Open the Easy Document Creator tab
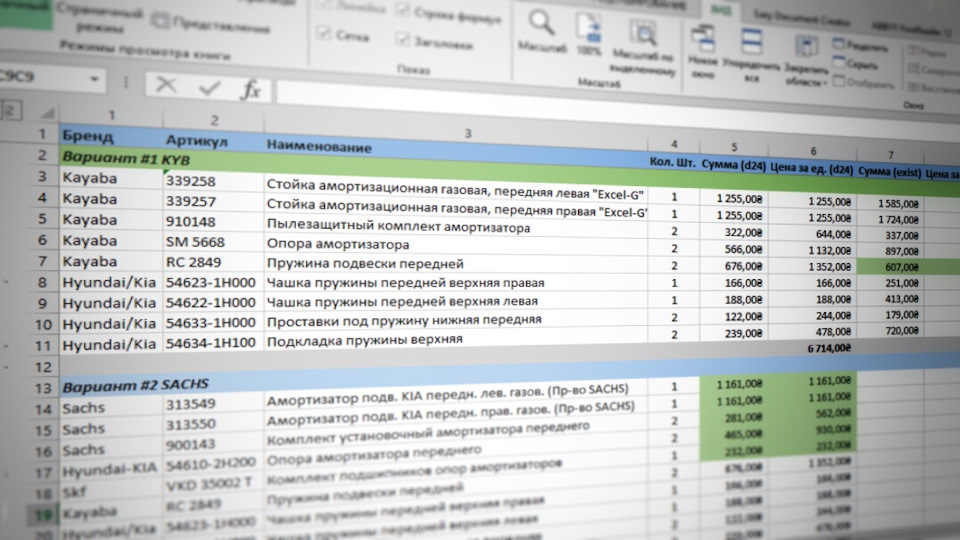The width and height of the screenshot is (960, 540). (x=801, y=19)
